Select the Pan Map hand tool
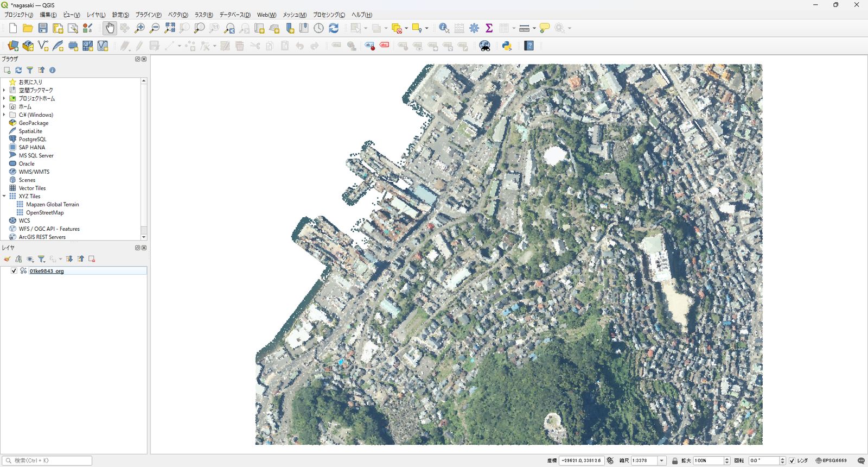The image size is (868, 467). (110, 28)
